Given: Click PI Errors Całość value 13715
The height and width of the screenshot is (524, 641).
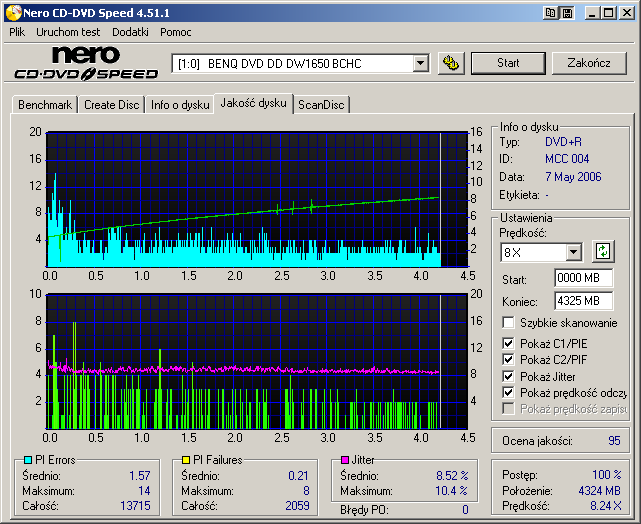Looking at the screenshot, I should 135,506.
